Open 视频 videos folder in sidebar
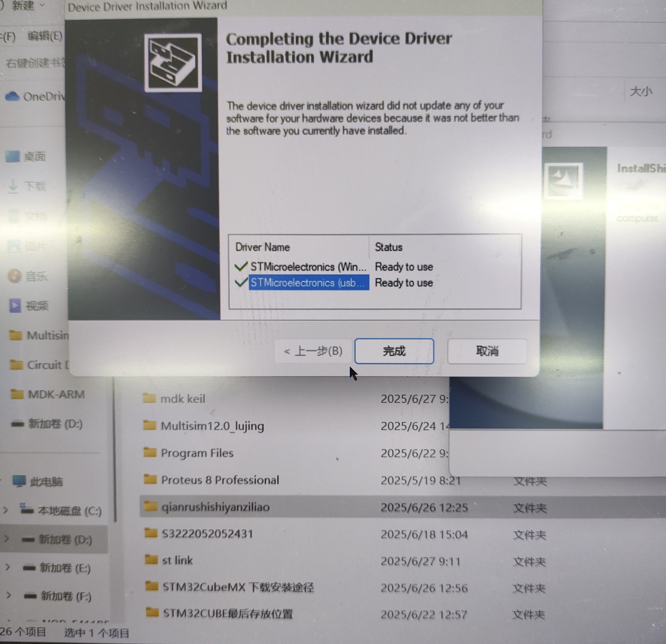 coord(37,306)
